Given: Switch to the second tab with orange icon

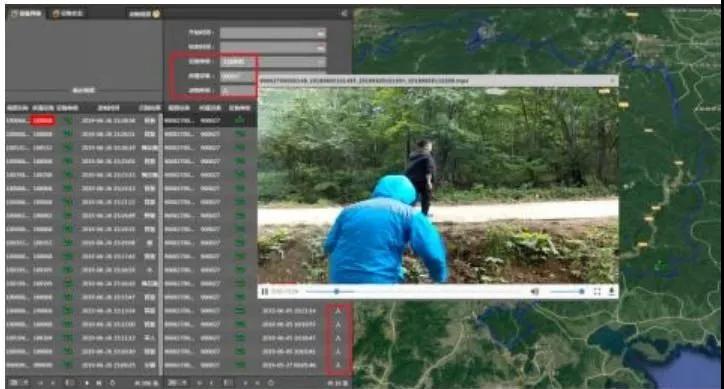Looking at the screenshot, I should pos(67,13).
